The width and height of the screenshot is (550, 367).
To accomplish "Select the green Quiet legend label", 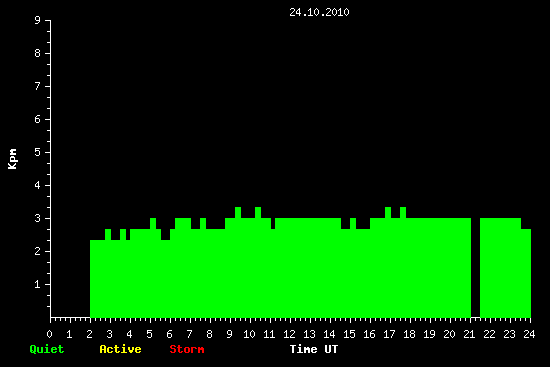I will click(x=47, y=349).
